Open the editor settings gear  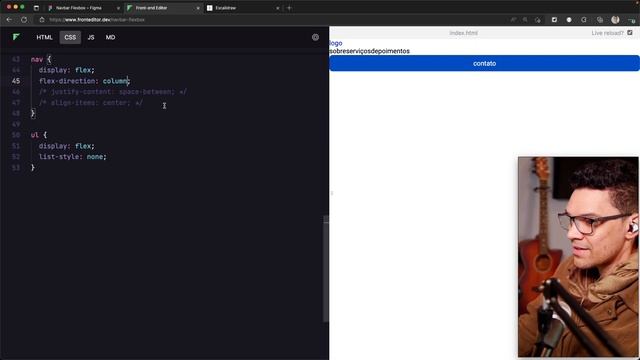coord(316,37)
